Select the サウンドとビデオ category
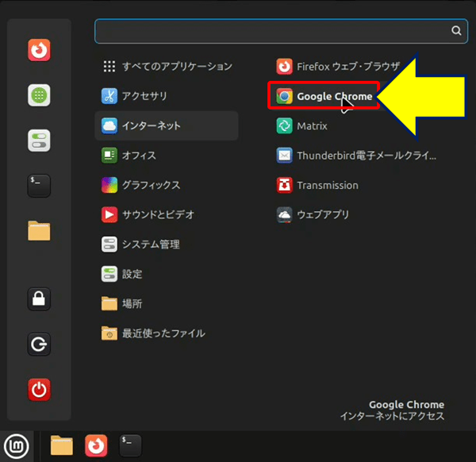The image size is (476, 462). click(167, 215)
